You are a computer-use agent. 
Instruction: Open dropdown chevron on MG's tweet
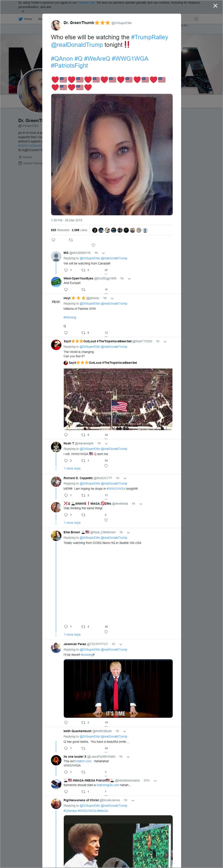(x=103, y=253)
